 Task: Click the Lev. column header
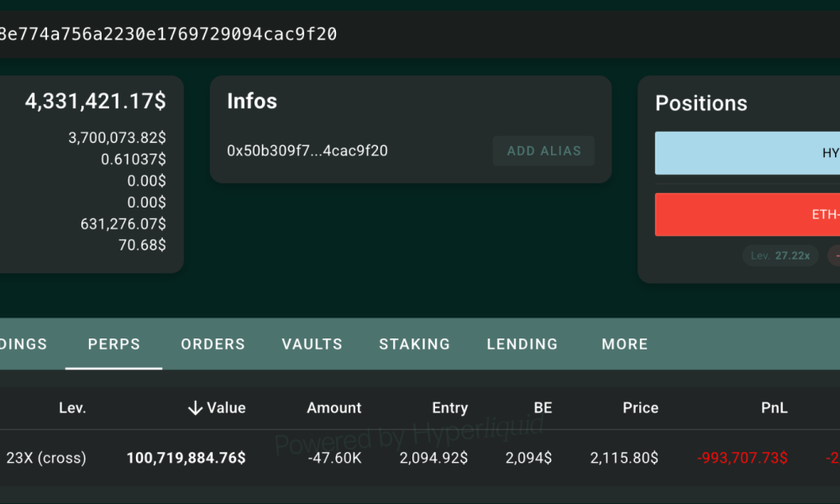click(72, 408)
